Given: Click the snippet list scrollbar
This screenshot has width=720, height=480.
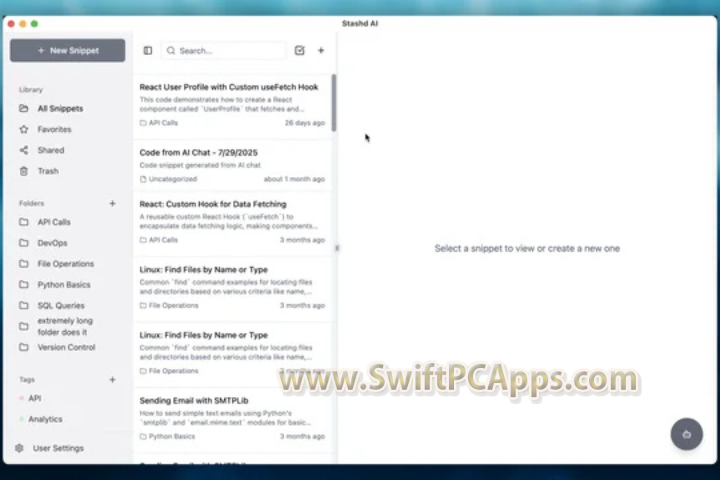Looking at the screenshot, I should click(x=334, y=100).
